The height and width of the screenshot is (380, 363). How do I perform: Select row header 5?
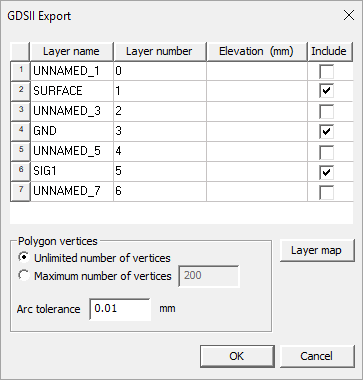[20, 151]
